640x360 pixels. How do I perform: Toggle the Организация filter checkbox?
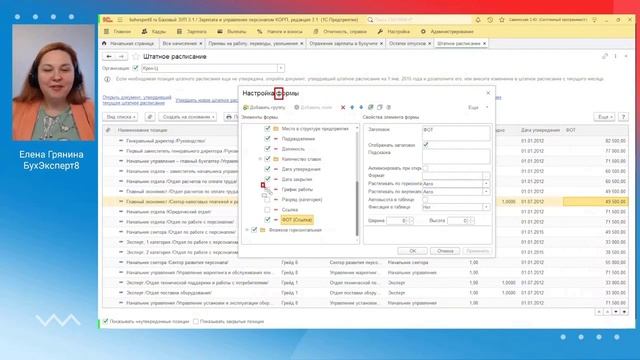(x=136, y=68)
